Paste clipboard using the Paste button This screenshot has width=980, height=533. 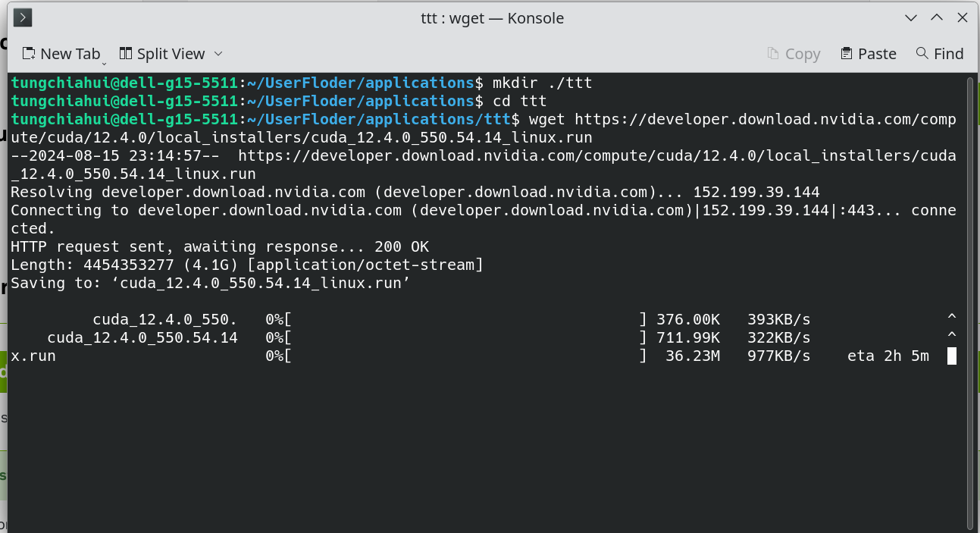click(x=869, y=54)
